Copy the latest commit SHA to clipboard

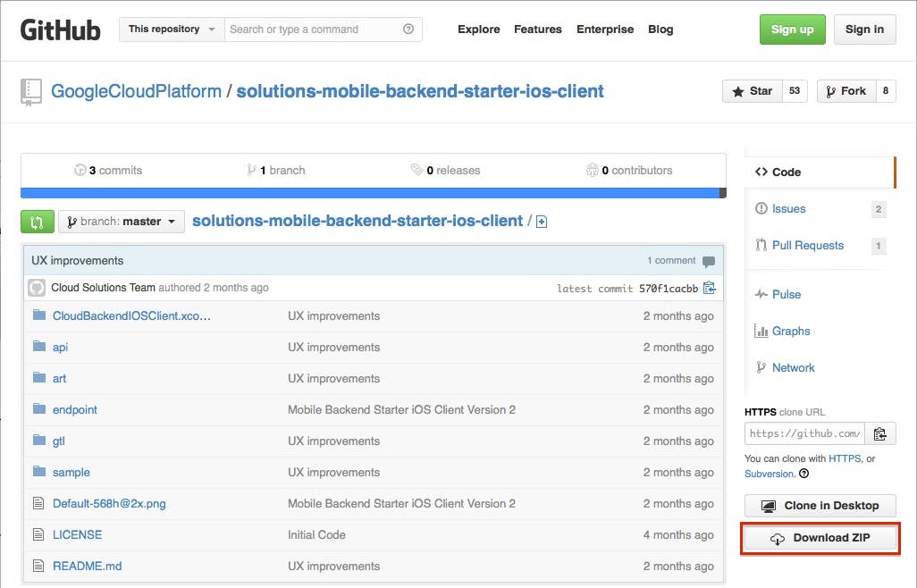(x=710, y=288)
